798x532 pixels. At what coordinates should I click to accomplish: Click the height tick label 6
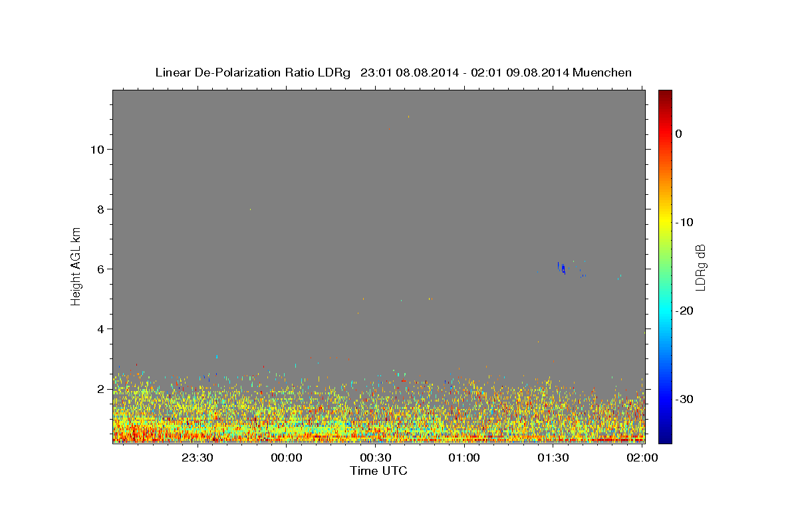[100, 269]
